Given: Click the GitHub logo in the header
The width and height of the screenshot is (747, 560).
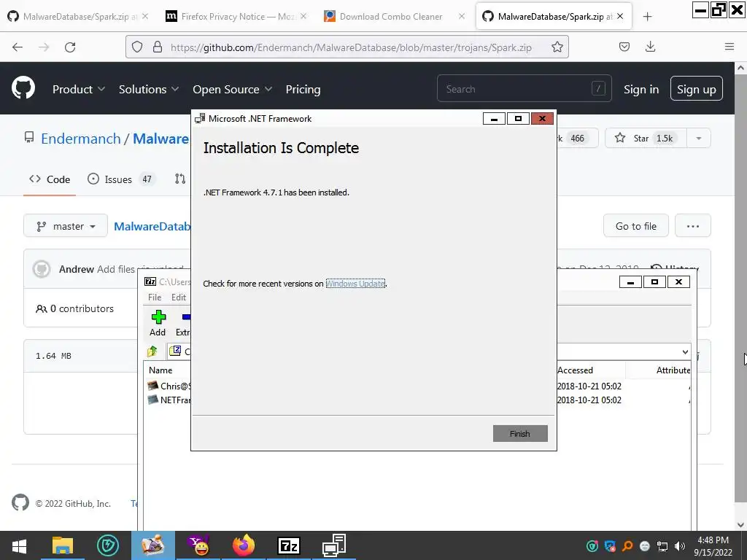Looking at the screenshot, I should click(23, 88).
